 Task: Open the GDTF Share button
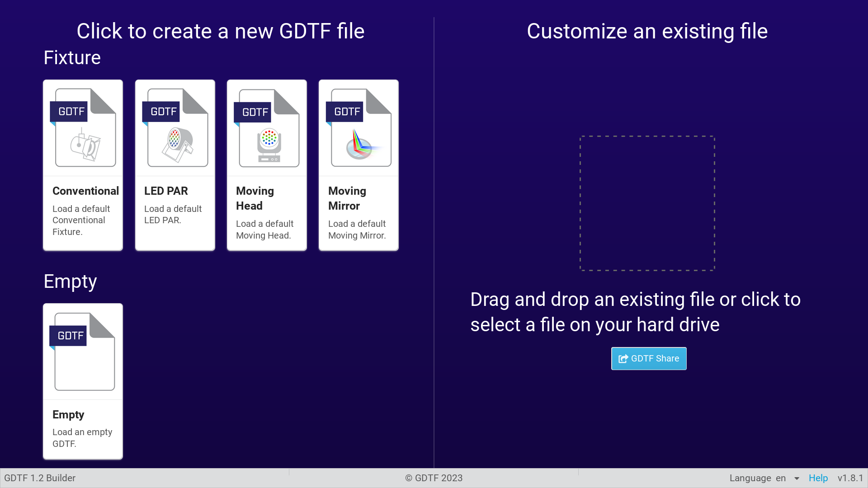click(649, 358)
